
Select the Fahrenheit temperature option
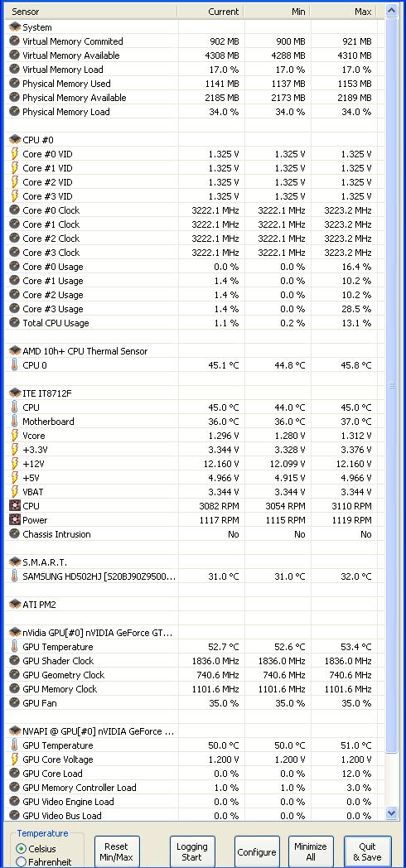(x=22, y=862)
